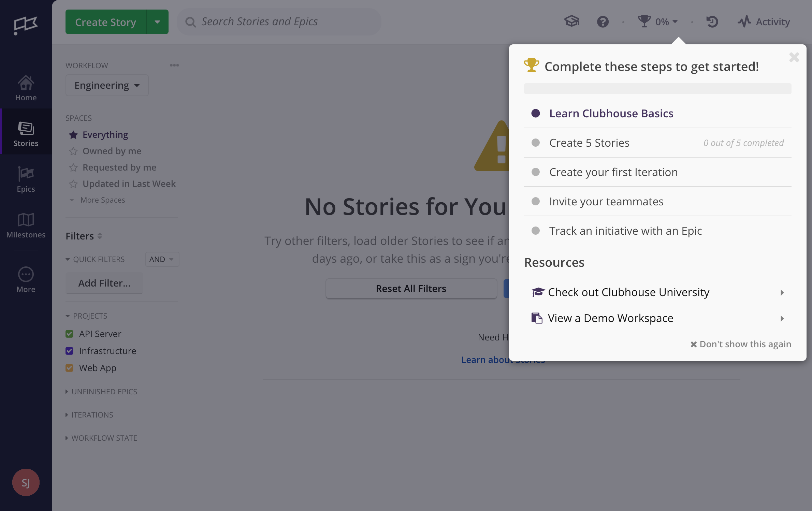This screenshot has height=511, width=812.
Task: Click Learn about Stories link
Action: coord(503,359)
